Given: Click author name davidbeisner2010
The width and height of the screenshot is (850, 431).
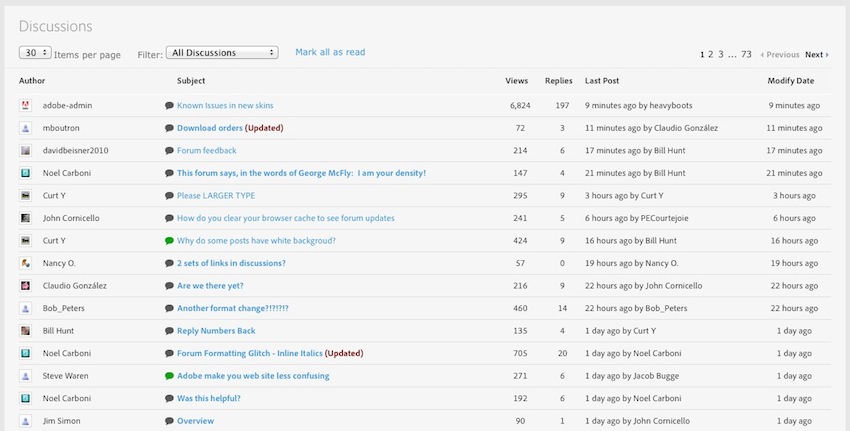Looking at the screenshot, I should [75, 151].
